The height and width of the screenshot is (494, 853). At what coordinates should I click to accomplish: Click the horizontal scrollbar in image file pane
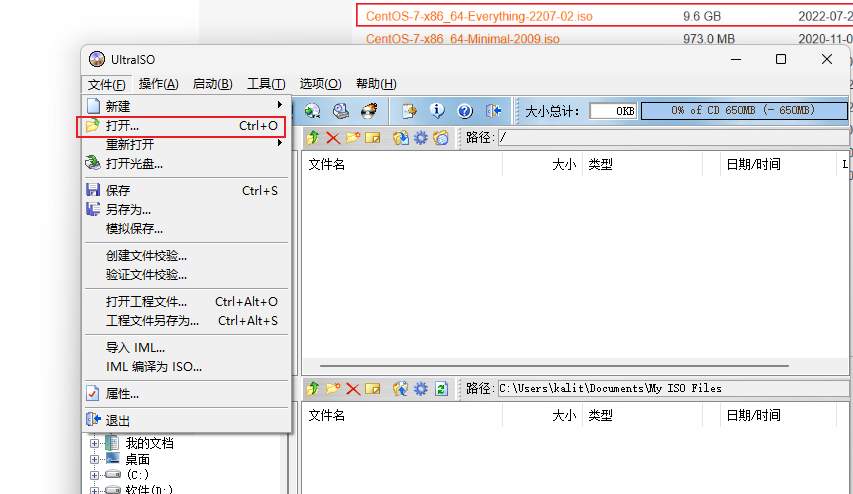click(554, 366)
